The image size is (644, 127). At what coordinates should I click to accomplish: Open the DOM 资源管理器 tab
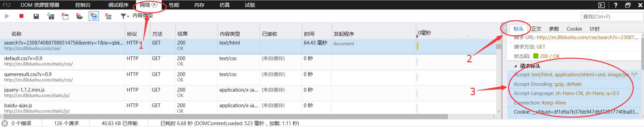(40, 5)
